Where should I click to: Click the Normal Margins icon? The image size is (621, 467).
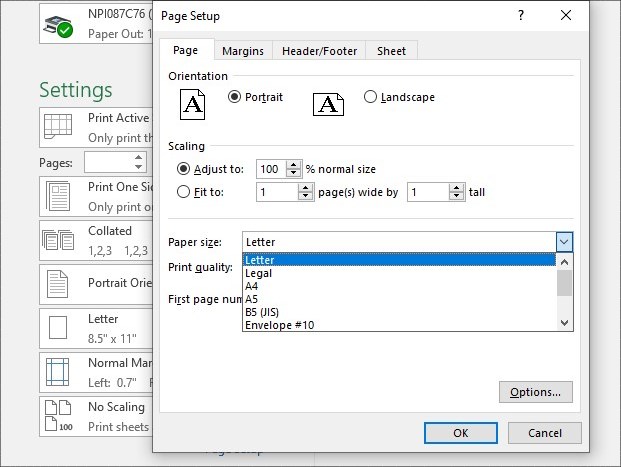pyautogui.click(x=58, y=372)
